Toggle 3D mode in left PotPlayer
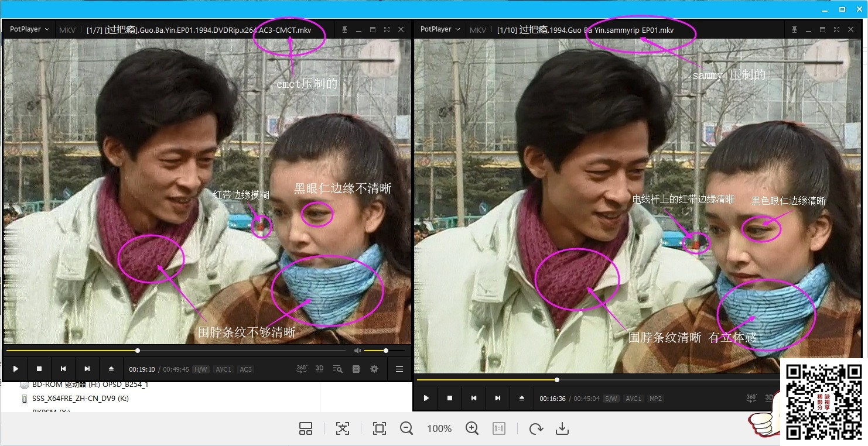Viewport: 868px width, 446px height. pos(320,369)
